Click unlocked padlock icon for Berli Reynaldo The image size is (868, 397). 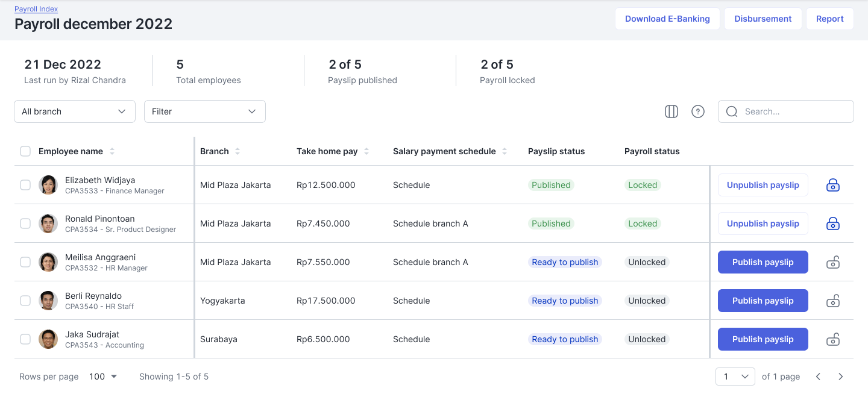click(x=832, y=301)
